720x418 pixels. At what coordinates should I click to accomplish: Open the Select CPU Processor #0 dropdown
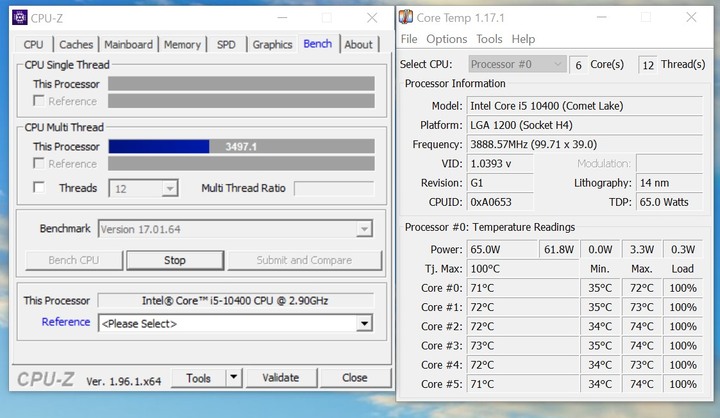click(517, 64)
